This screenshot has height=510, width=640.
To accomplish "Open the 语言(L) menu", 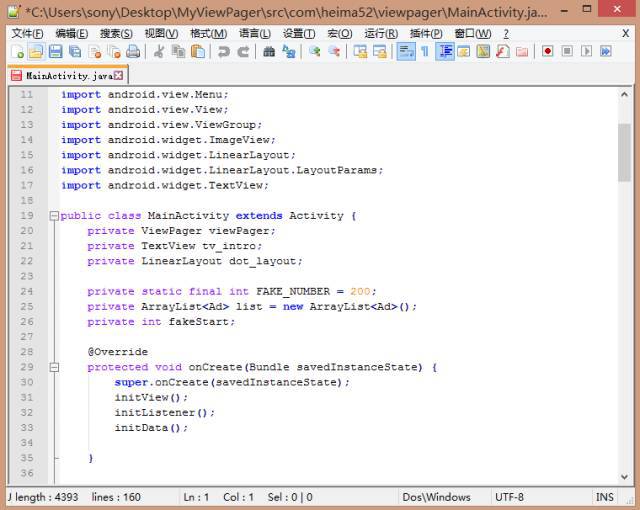I will click(255, 33).
